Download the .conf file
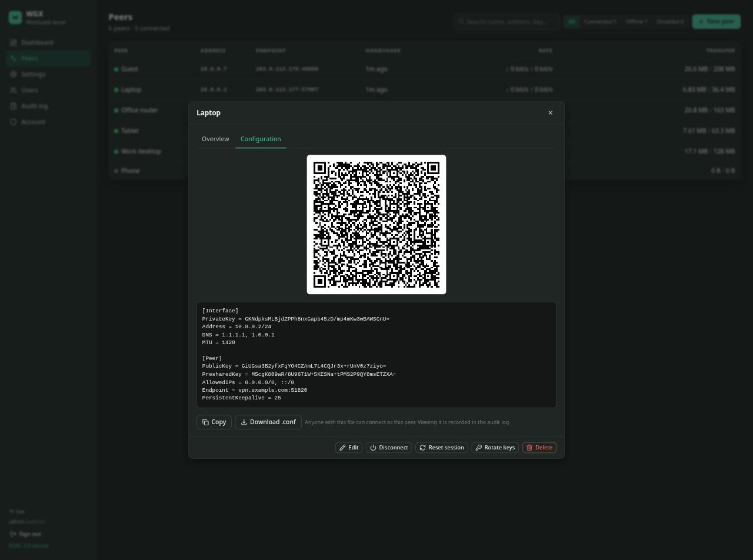The height and width of the screenshot is (560, 753). 268,422
